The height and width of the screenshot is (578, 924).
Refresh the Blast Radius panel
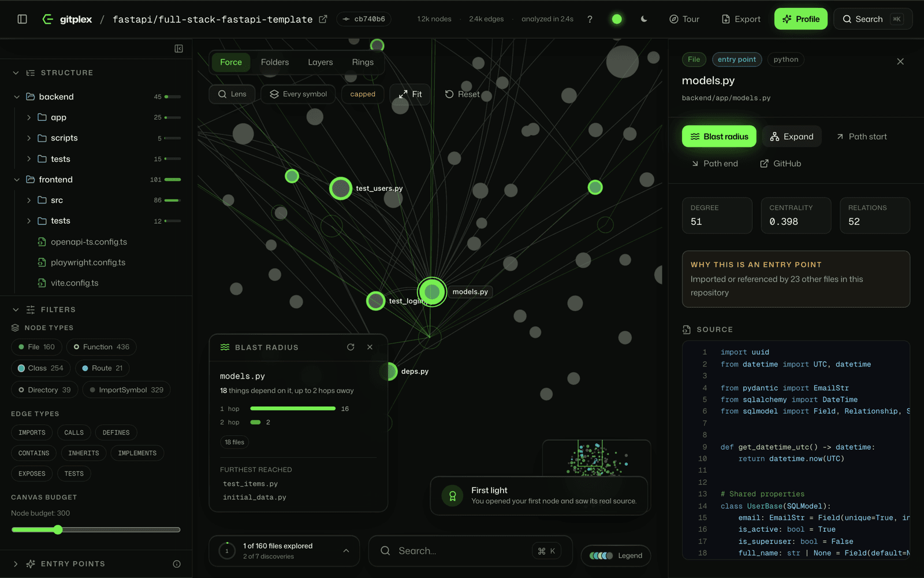pos(351,347)
